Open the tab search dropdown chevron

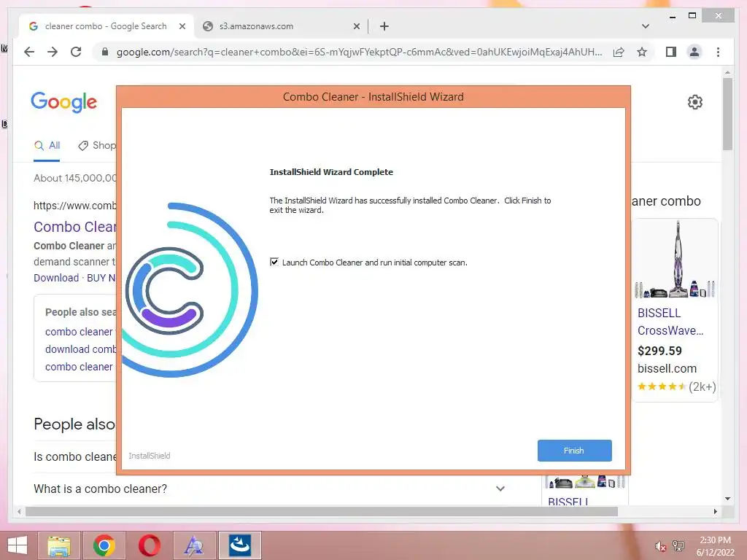[646, 26]
